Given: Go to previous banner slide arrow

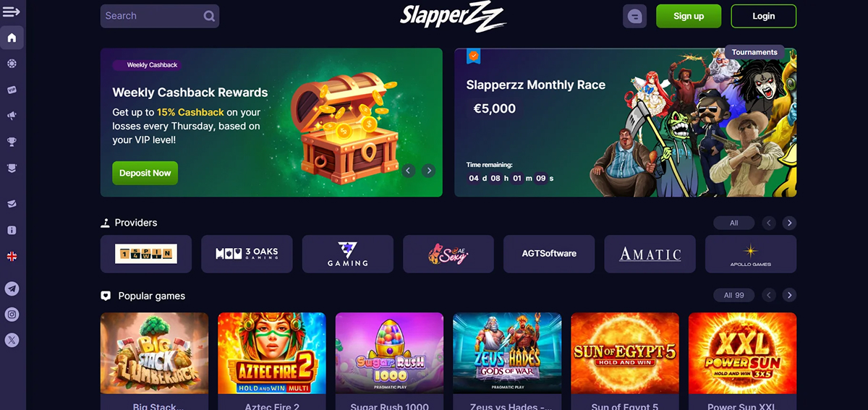Looking at the screenshot, I should 408,171.
